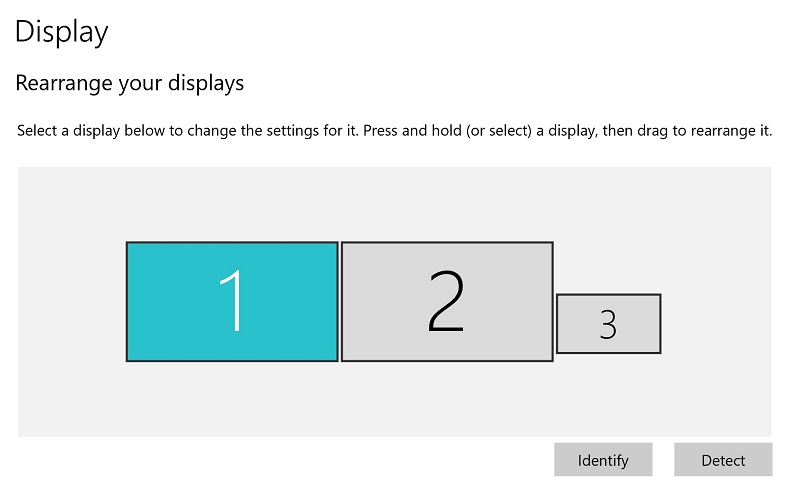The height and width of the screenshot is (495, 800).
Task: Click the Display page heading
Action: (x=62, y=31)
